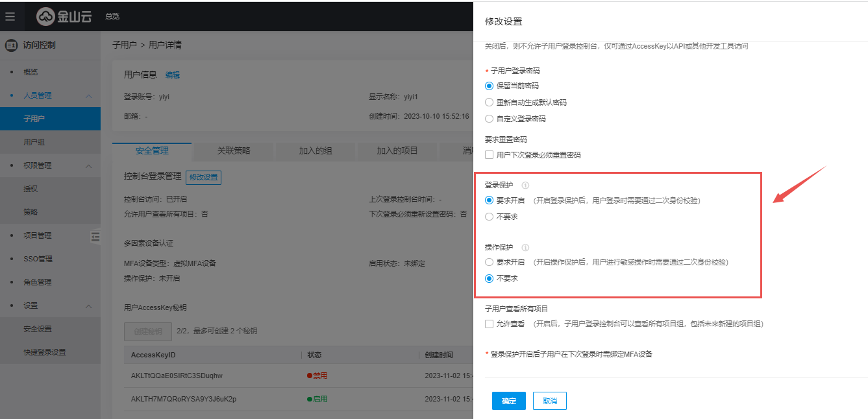Click the 取消 button
The image size is (868, 419).
[x=550, y=401]
